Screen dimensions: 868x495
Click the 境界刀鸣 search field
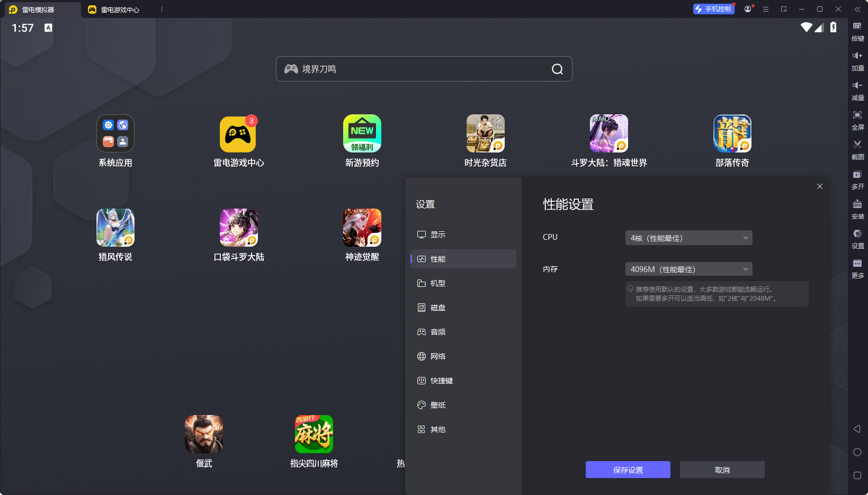pyautogui.click(x=424, y=69)
